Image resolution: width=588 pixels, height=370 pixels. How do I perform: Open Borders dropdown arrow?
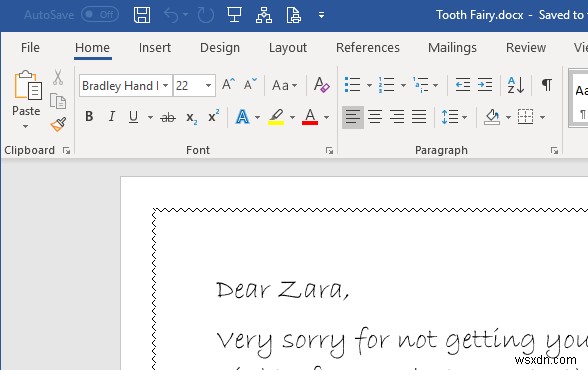(542, 117)
